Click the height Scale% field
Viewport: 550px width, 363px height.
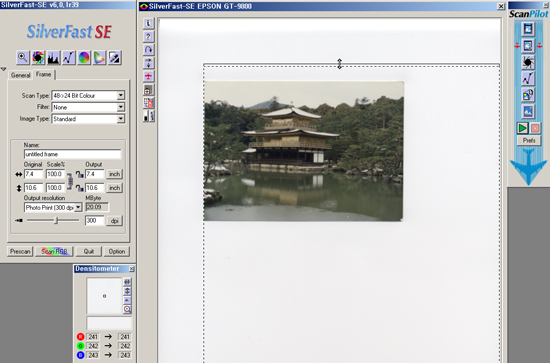pyautogui.click(x=55, y=188)
